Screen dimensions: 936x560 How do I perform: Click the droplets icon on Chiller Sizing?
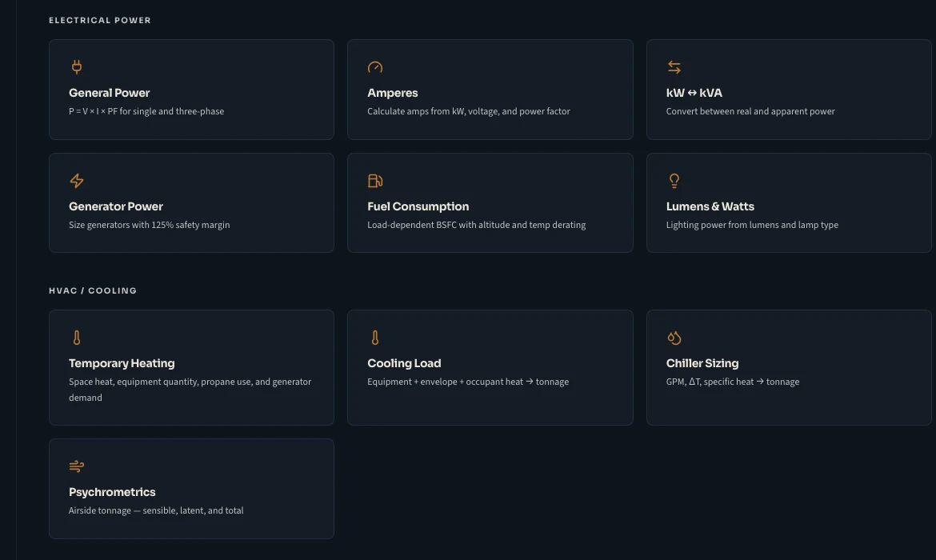point(674,338)
